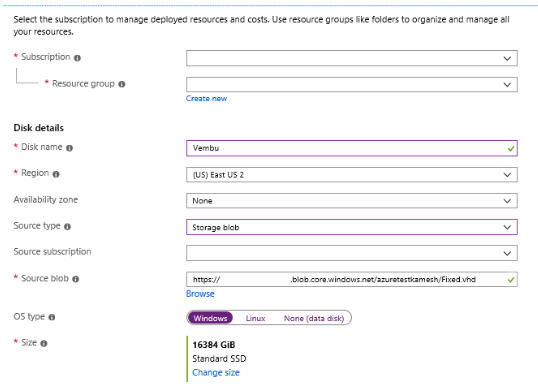Click the Subscription info icon
The width and height of the screenshot is (538, 388).
(78, 58)
